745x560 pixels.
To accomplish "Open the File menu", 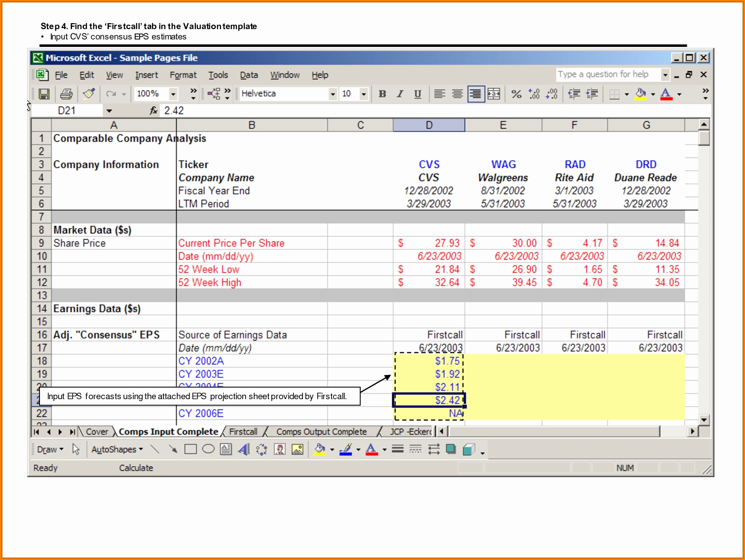I will click(x=61, y=75).
